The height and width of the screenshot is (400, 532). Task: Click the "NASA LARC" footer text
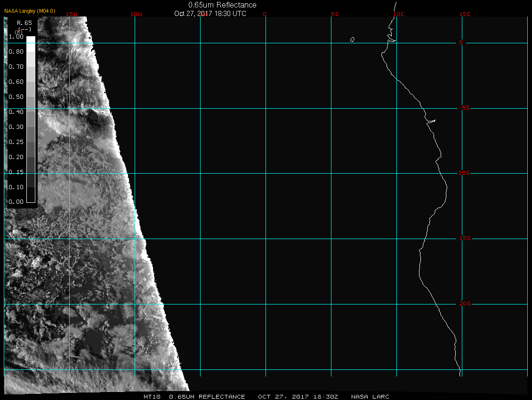pyautogui.click(x=370, y=397)
